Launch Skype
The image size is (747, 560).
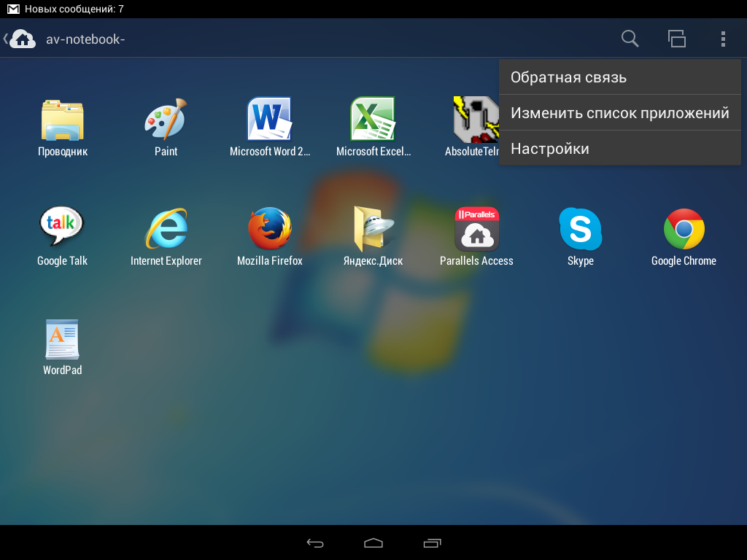(580, 229)
